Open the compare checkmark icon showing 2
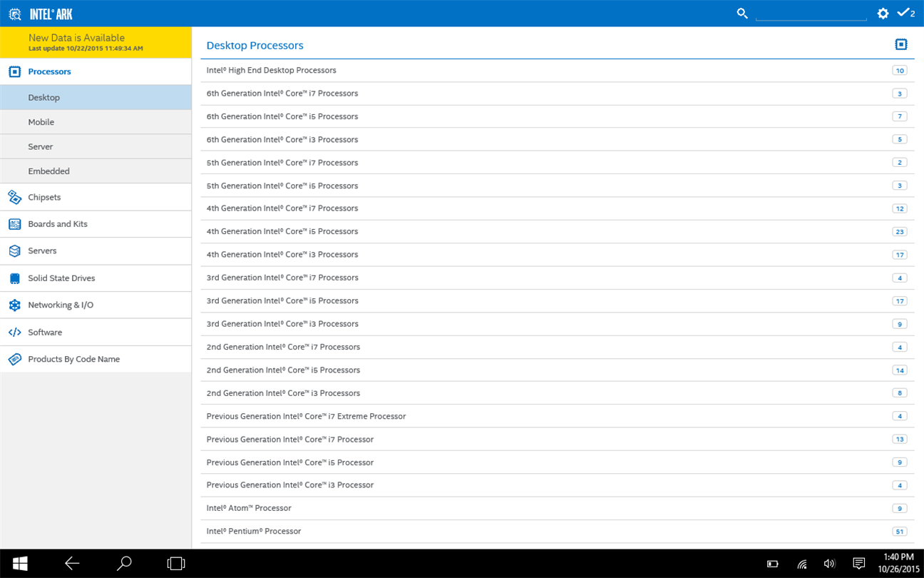This screenshot has width=924, height=578. (x=905, y=13)
